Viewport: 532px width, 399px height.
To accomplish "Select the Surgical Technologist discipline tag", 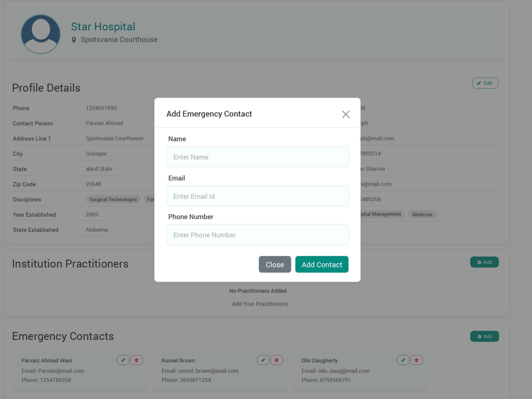I will [x=113, y=199].
